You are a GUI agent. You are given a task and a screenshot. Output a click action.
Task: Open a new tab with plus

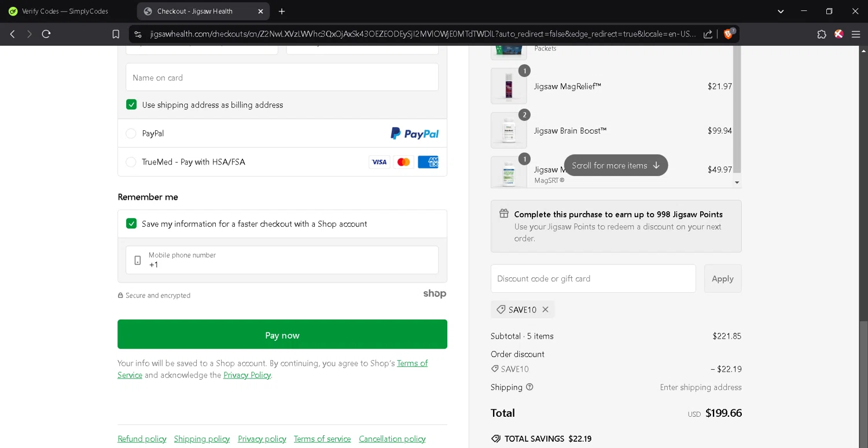[282, 11]
